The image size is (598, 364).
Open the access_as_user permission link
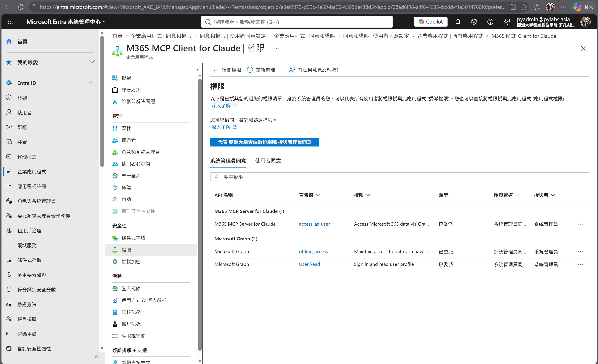pyautogui.click(x=314, y=224)
